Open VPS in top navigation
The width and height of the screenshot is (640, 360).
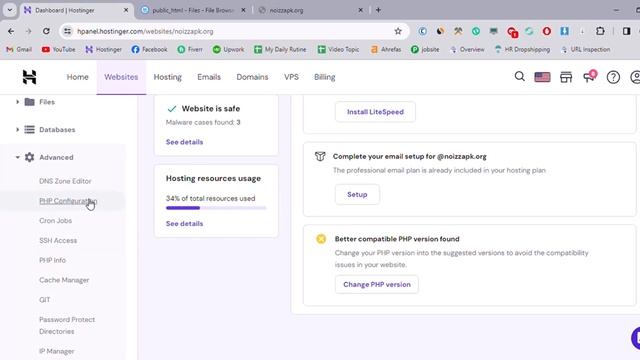pos(291,77)
